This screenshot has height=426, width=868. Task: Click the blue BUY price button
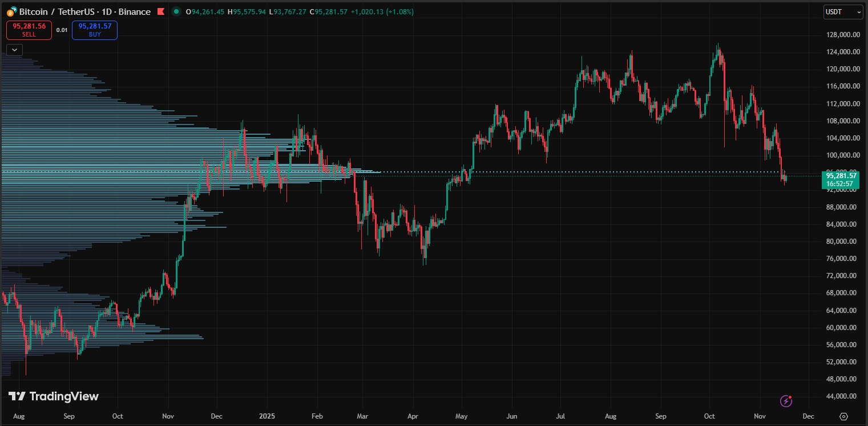click(x=95, y=30)
